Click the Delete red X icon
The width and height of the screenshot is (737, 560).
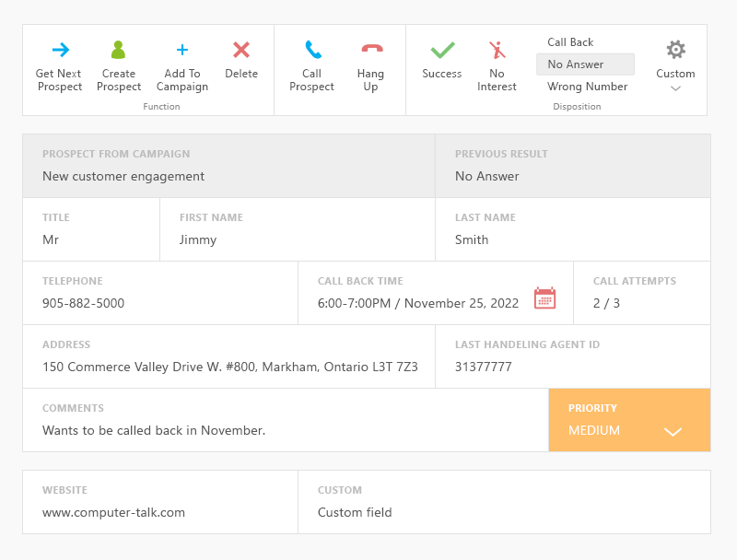pos(241,50)
